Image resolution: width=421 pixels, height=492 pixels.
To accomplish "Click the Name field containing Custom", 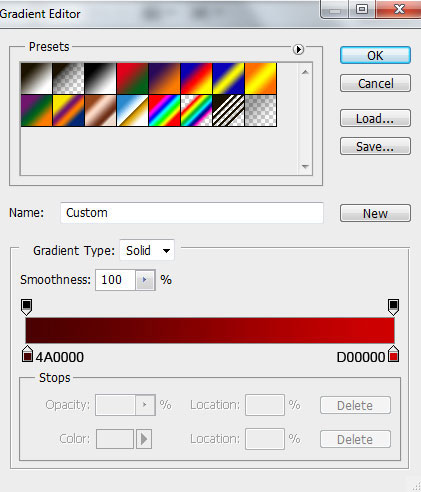I will pos(192,213).
